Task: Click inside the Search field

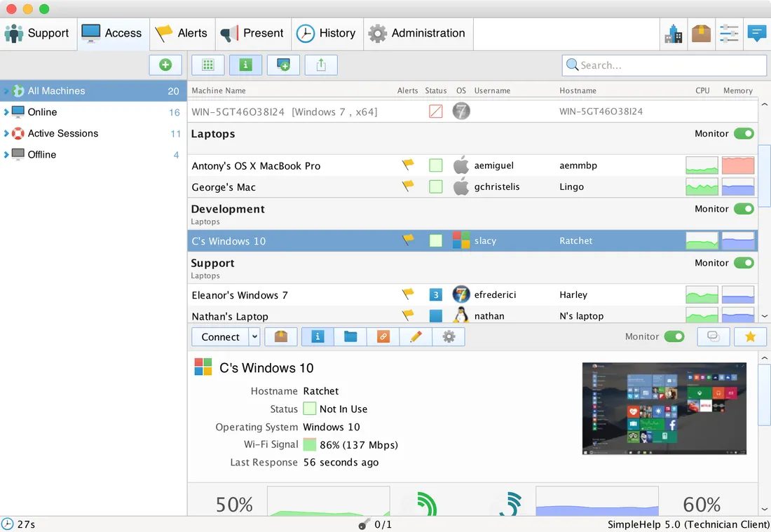Action: [x=663, y=64]
